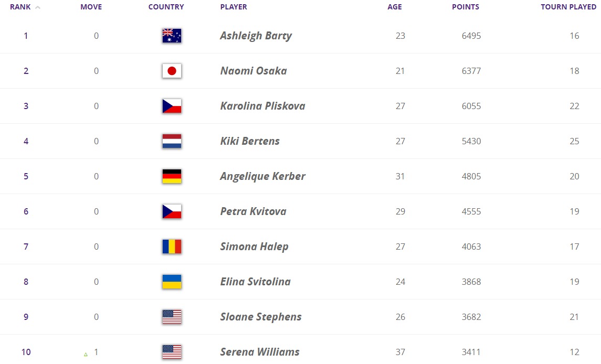The image size is (601, 364).
Task: Click the green move-up arrow for Serena Williams
Action: [86, 355]
